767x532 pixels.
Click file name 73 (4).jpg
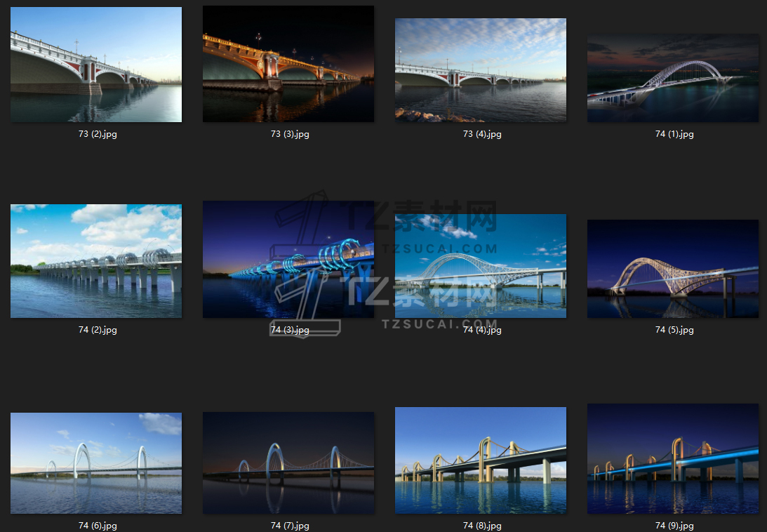tap(482, 134)
